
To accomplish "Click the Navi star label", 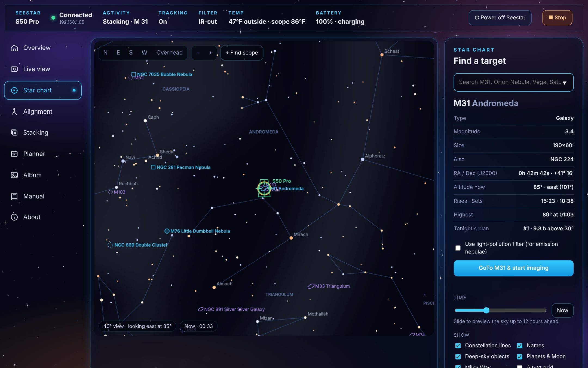I will click(130, 157).
